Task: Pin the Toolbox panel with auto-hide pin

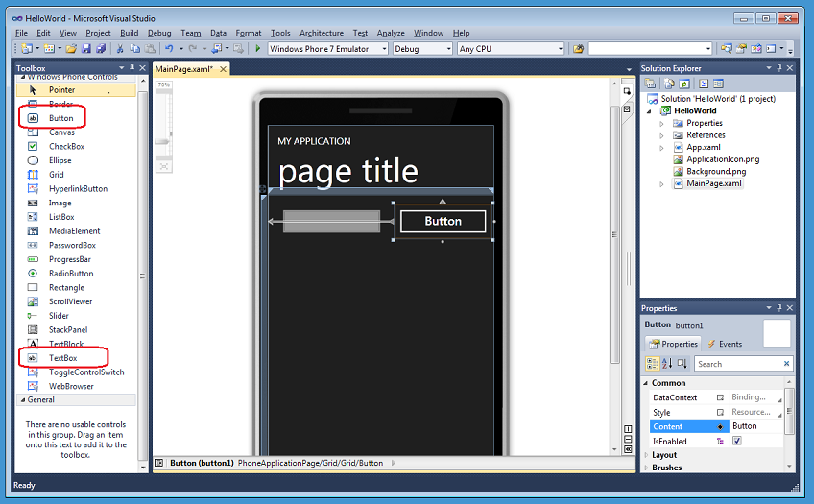Action: pos(132,68)
